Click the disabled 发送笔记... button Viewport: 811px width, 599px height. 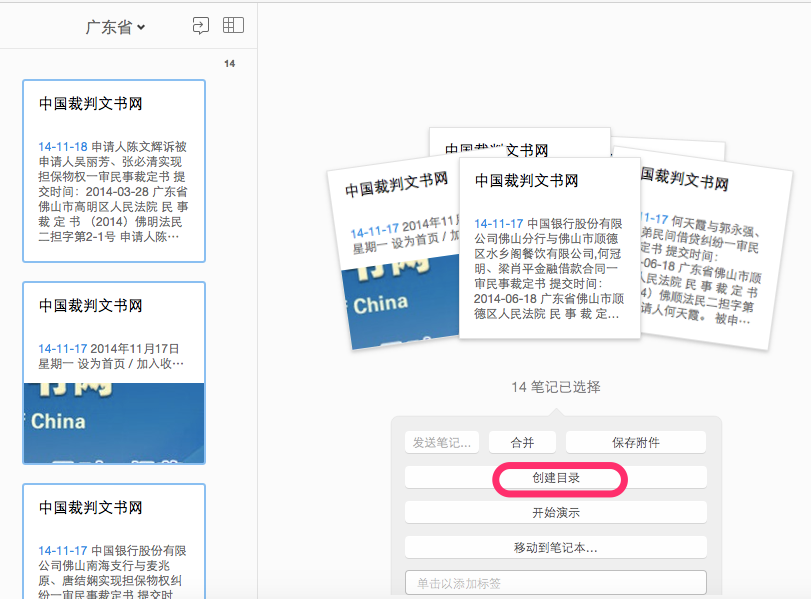tap(442, 442)
